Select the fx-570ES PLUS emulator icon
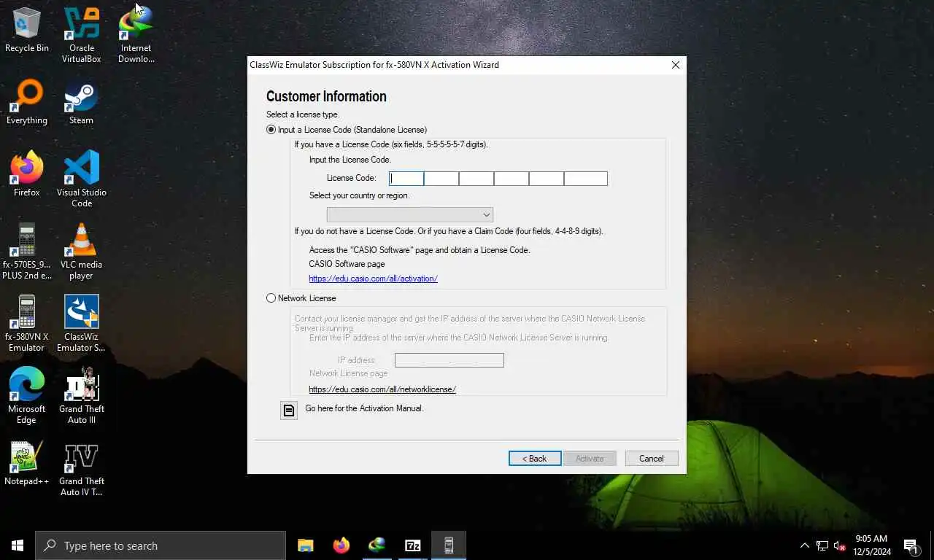The height and width of the screenshot is (560, 934). pyautogui.click(x=27, y=251)
